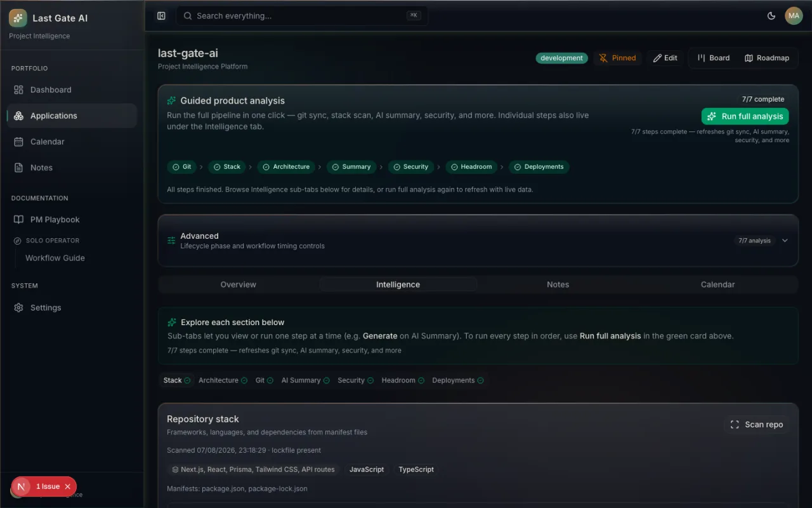Open the Workflow Guide link

(x=55, y=258)
